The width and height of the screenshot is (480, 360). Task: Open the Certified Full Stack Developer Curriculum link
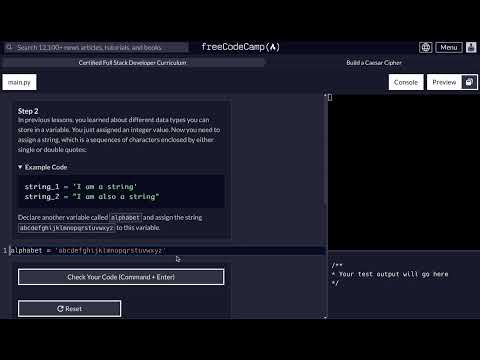pyautogui.click(x=133, y=62)
